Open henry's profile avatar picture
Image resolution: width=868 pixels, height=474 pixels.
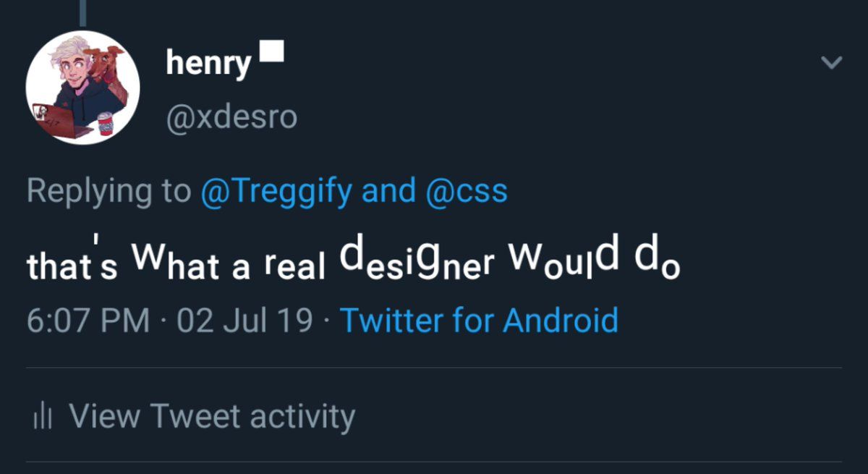coord(82,87)
